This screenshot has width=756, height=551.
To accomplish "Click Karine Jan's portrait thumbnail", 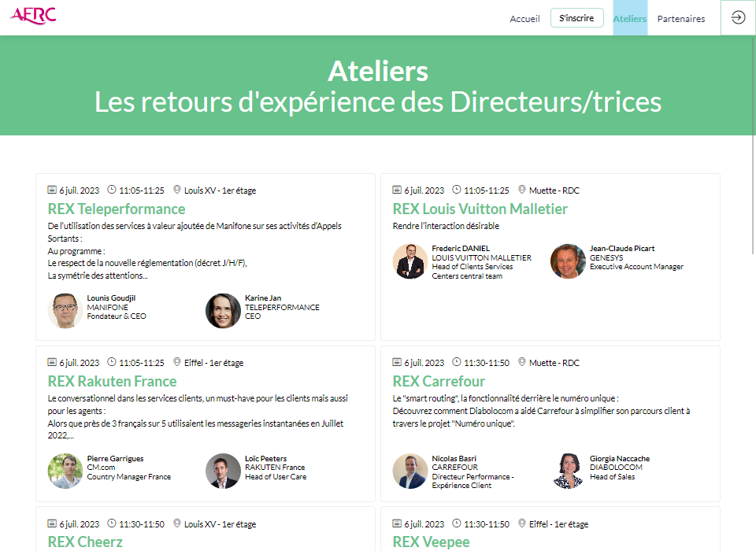I will point(223,311).
